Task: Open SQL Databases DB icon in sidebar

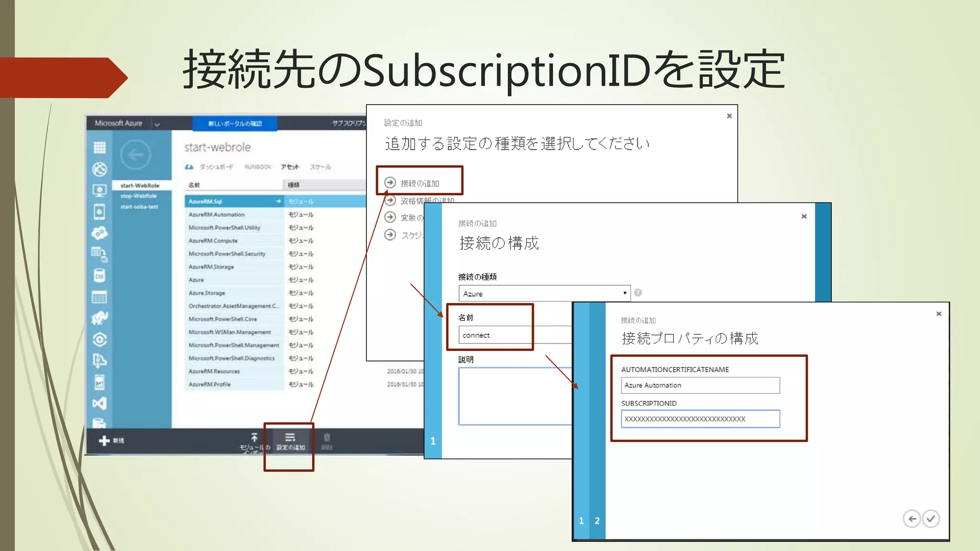Action: click(x=100, y=275)
